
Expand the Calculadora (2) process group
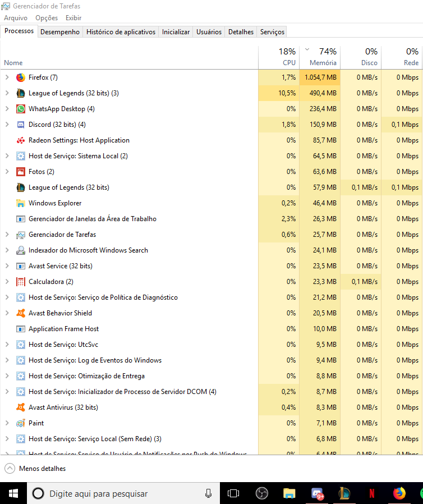point(7,282)
